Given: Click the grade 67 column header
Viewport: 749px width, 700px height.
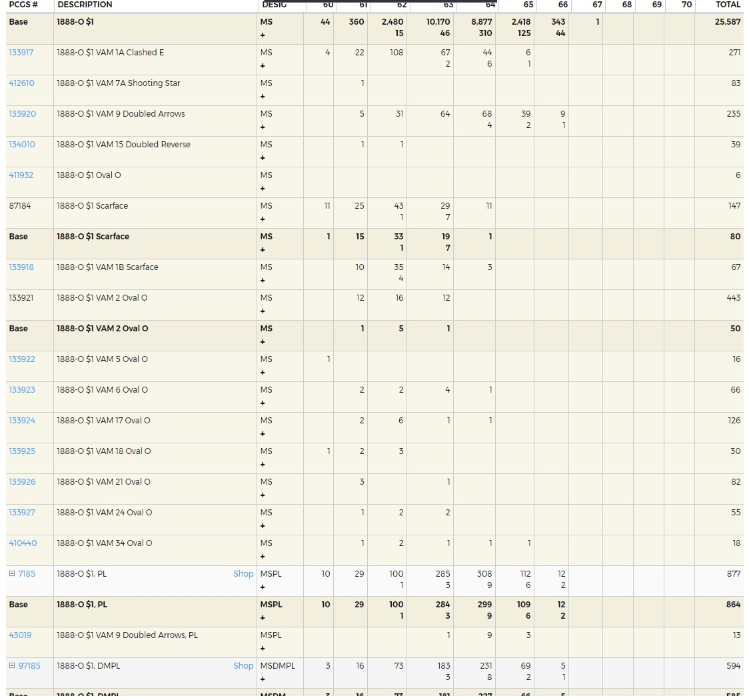Looking at the screenshot, I should point(597,5).
